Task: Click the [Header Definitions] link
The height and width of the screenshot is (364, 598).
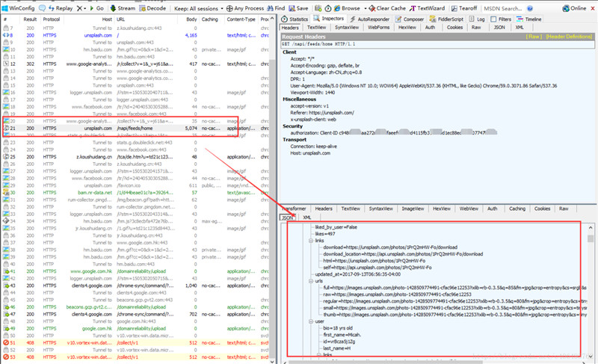Action: (x=569, y=37)
